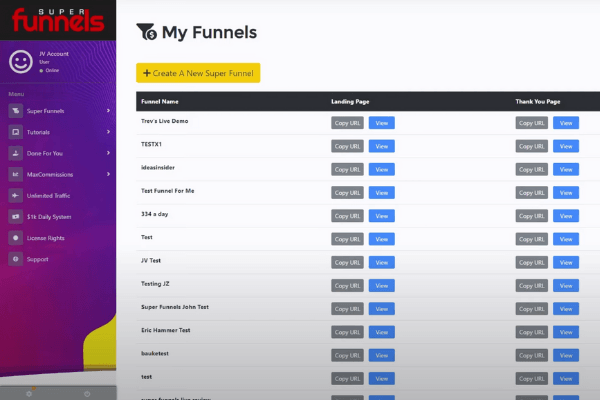Click the Funnel Name column header

coord(160,101)
